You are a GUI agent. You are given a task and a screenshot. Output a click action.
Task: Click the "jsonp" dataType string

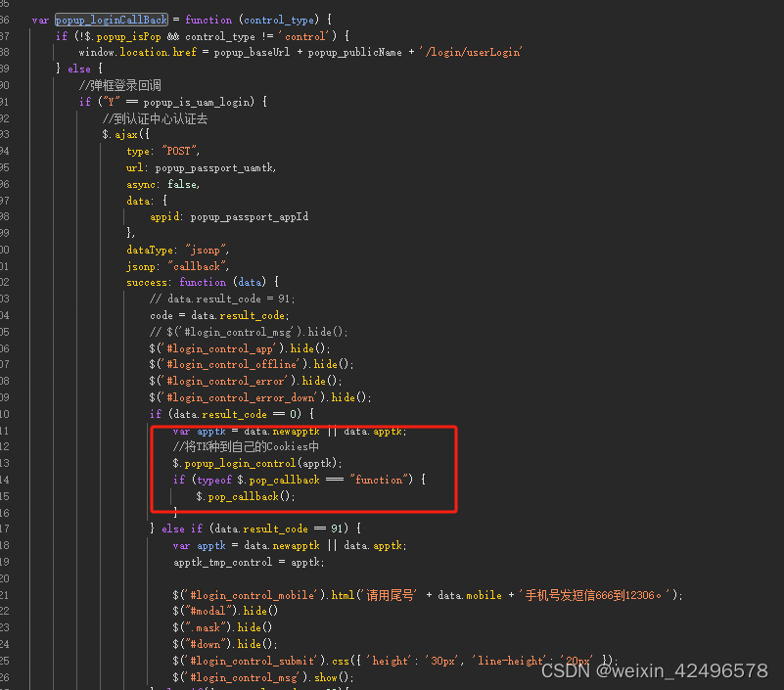coord(206,250)
